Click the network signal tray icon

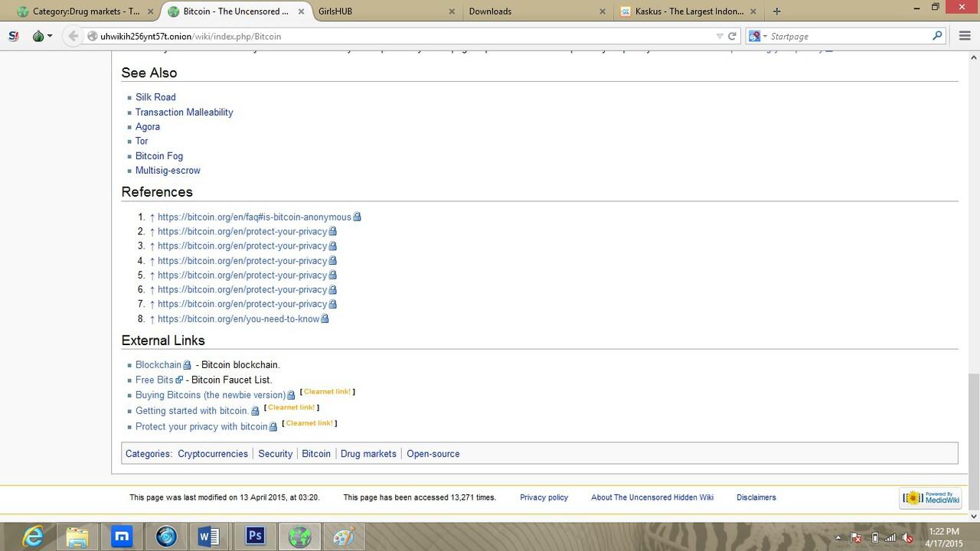coord(890,538)
